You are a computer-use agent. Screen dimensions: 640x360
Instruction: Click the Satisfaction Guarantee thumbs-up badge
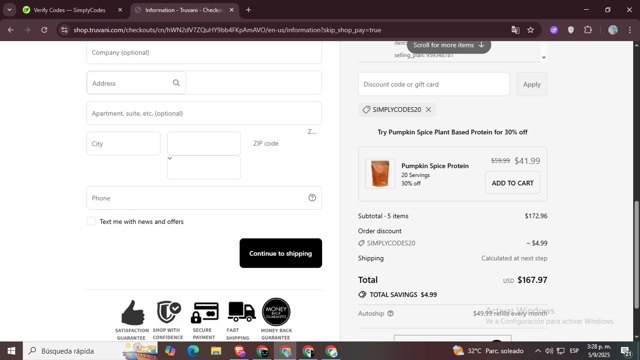tap(132, 320)
